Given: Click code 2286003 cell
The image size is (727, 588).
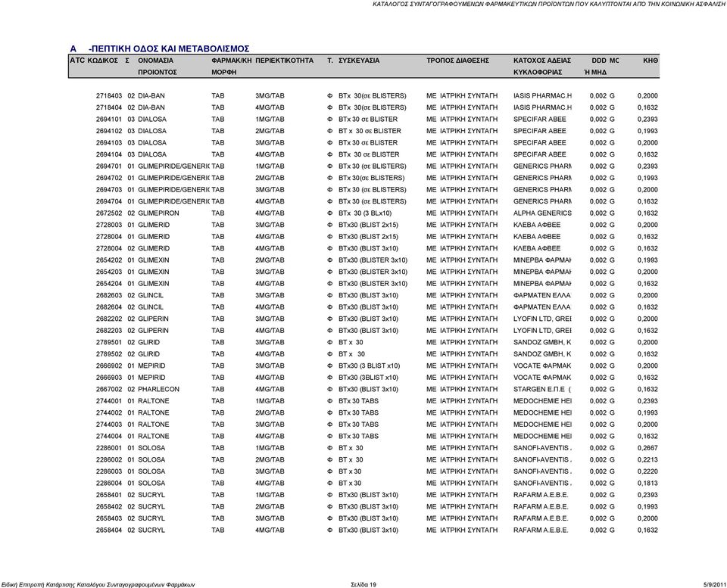Looking at the screenshot, I should (109, 471).
